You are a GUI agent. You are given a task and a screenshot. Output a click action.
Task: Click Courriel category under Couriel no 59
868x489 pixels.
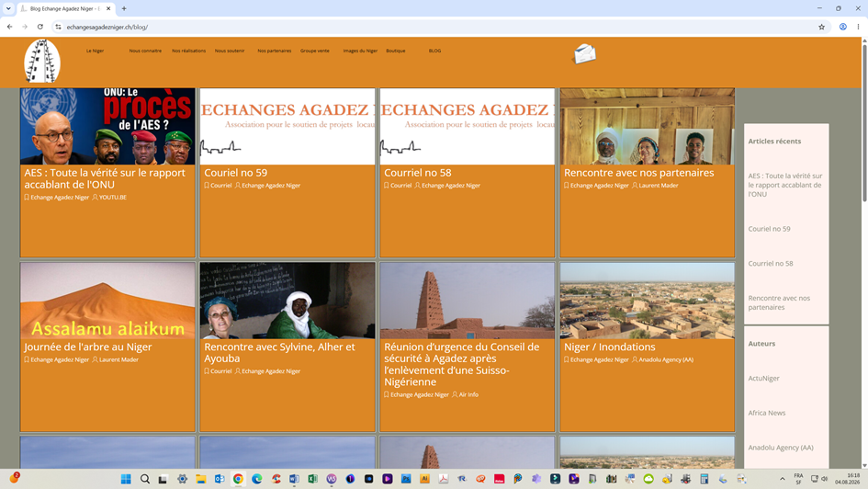220,186
